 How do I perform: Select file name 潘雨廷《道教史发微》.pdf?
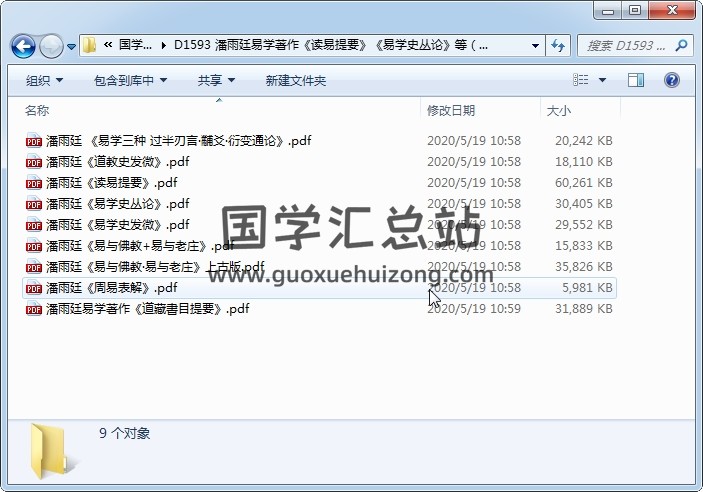click(x=117, y=162)
